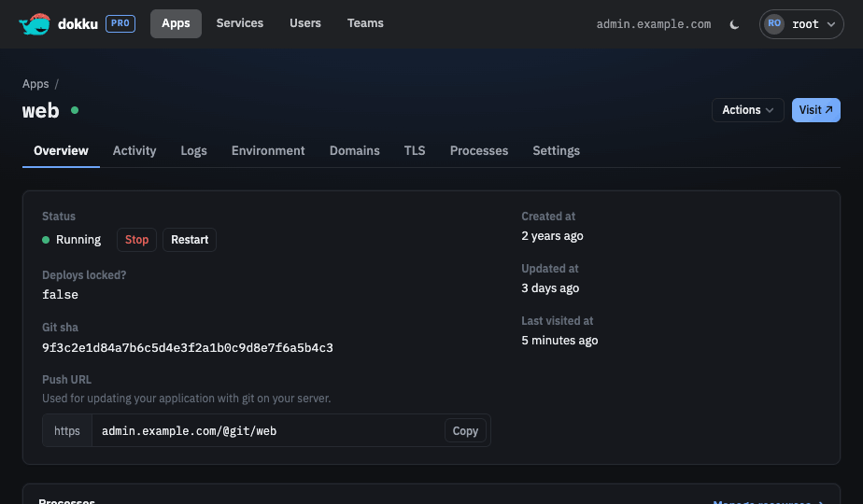Open Teams in top navigation

pyautogui.click(x=365, y=23)
